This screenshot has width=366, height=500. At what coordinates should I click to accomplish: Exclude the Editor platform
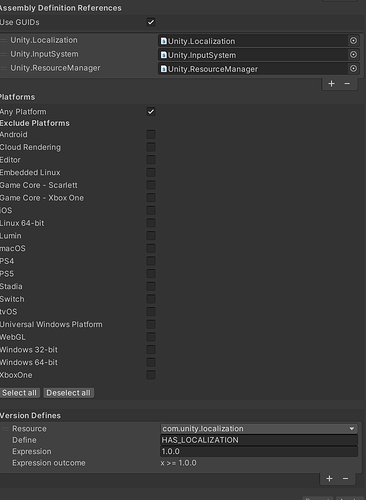click(x=151, y=160)
